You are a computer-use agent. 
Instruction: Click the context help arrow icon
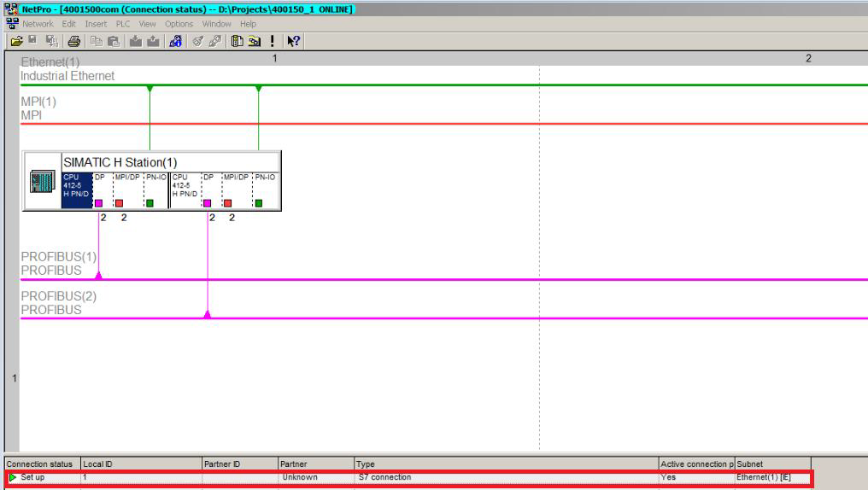[x=293, y=41]
